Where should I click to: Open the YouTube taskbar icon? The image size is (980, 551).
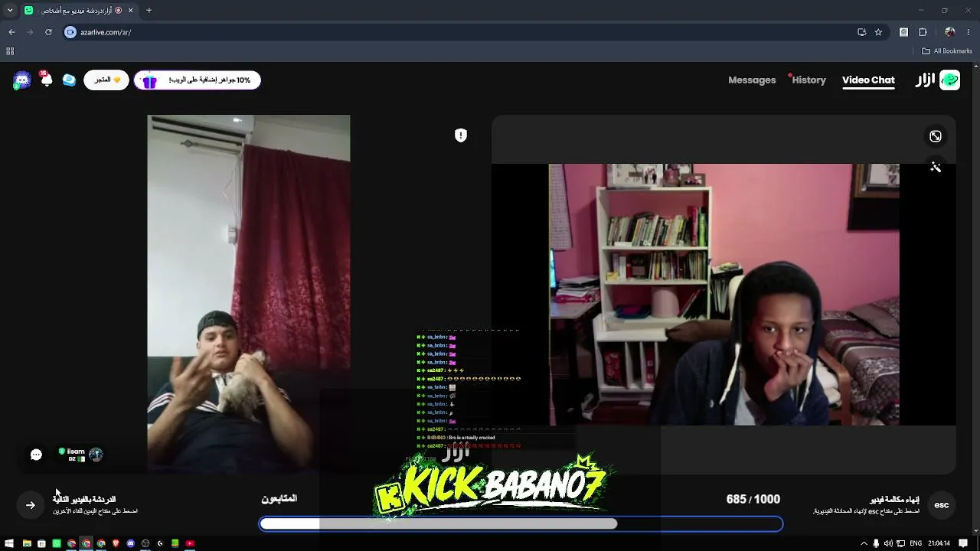(x=190, y=543)
